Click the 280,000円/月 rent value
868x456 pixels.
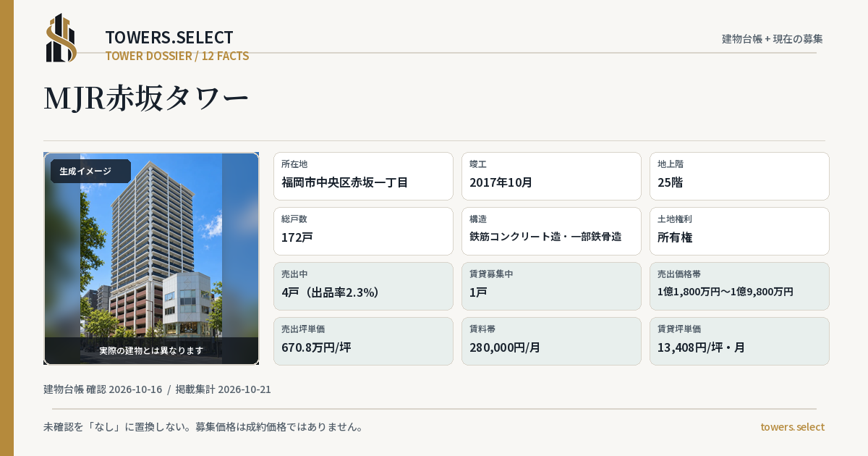(x=505, y=347)
